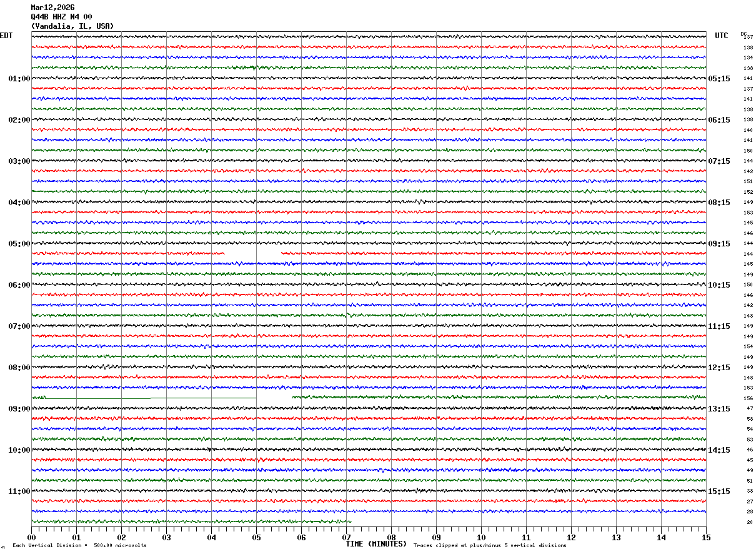Pick the 11:00 EDT time label

(x=19, y=491)
